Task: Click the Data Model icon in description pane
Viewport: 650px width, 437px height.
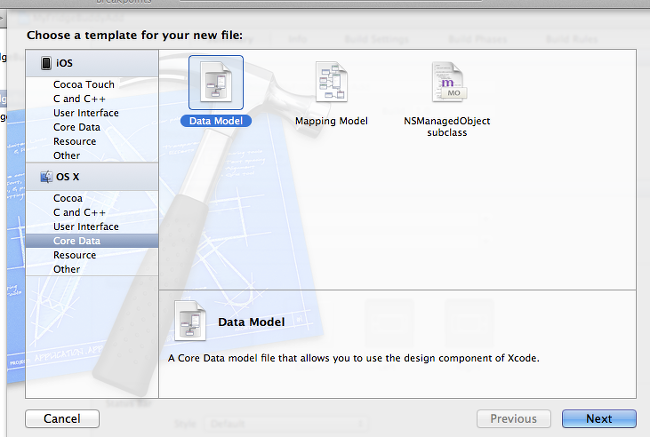Action: 190,320
